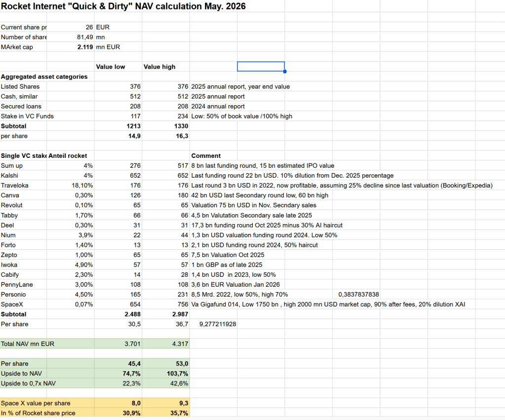This screenshot has height=420, width=505.
Task: Select the Canva low value 126
Action: coord(135,195)
